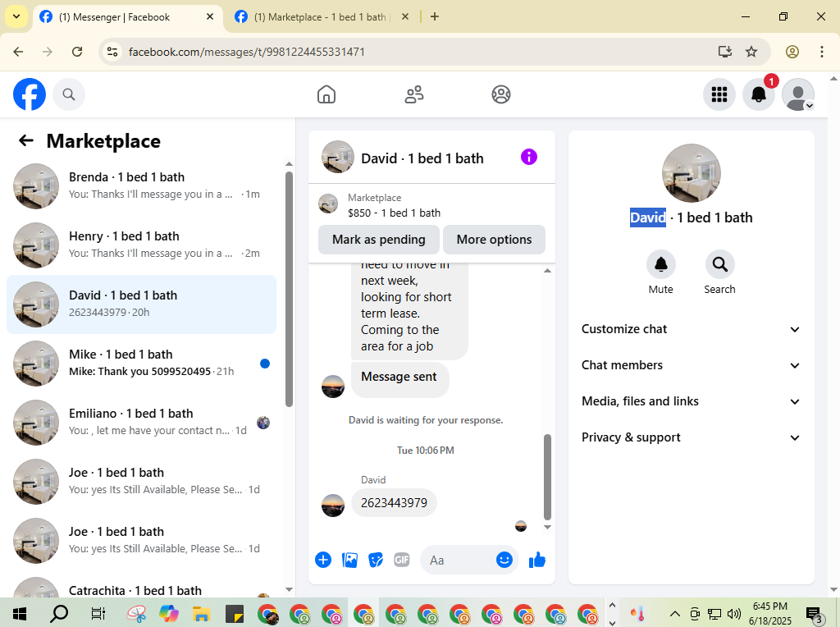
Task: Go back in browser history
Action: tap(18, 52)
